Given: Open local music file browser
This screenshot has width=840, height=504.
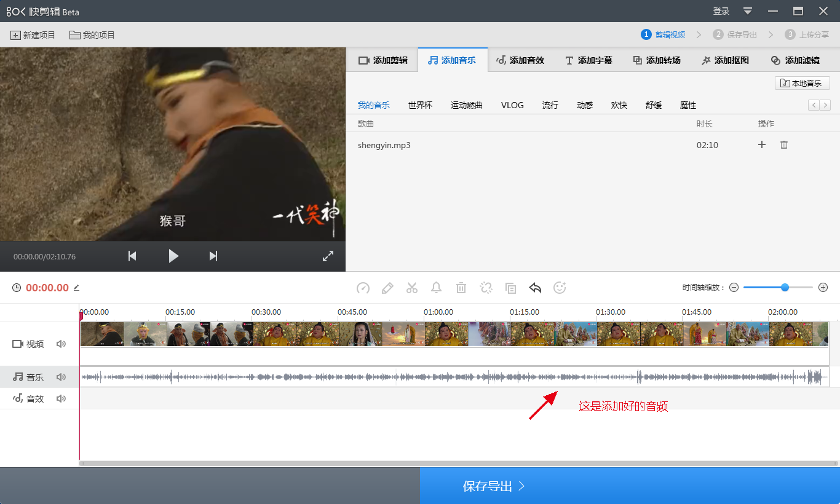Looking at the screenshot, I should [802, 83].
